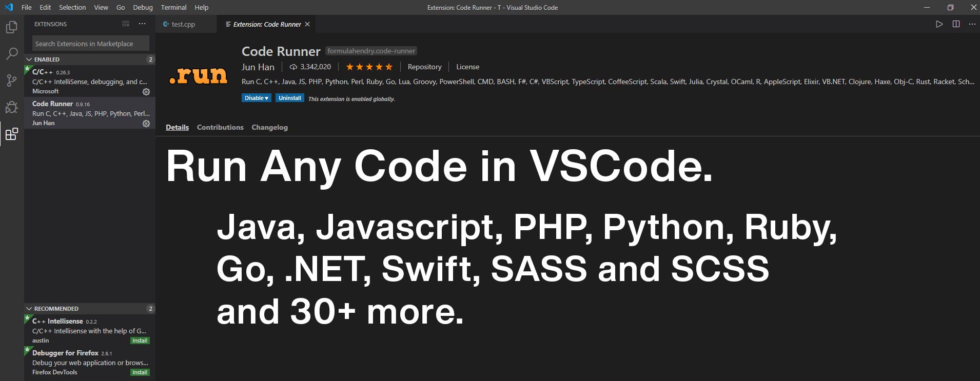The image size is (980, 381).
Task: Click the 'Run Any Code in VSCode.' banner
Action: 439,167
